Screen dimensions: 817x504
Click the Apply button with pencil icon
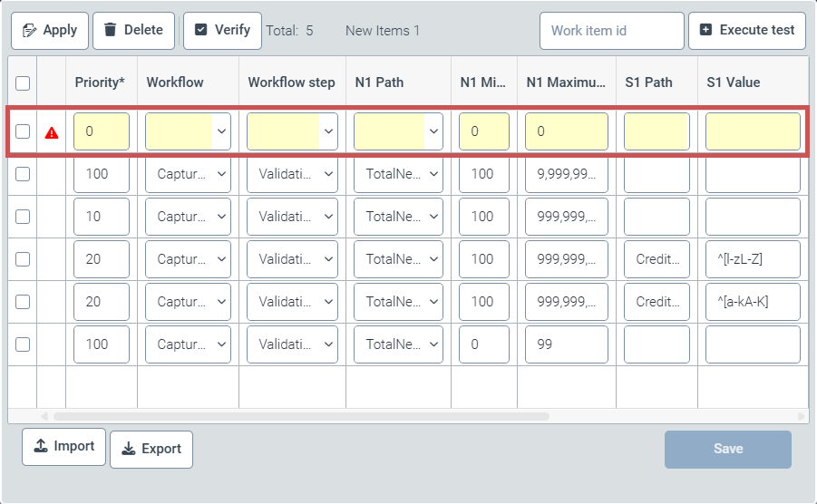click(x=50, y=30)
